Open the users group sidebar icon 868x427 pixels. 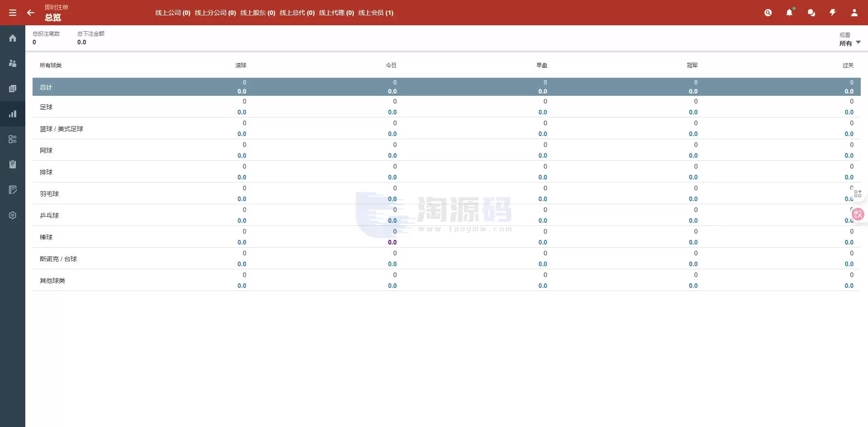pos(13,63)
